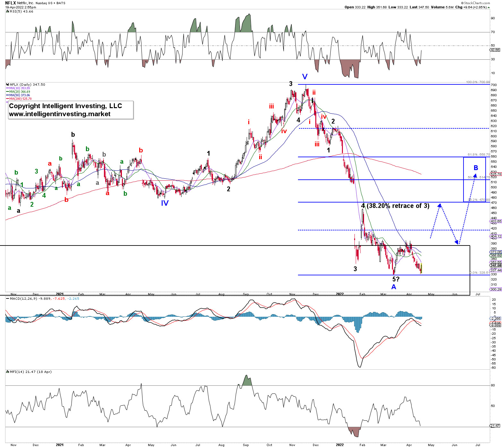Click the 'Last 347.50' quote value
Screen dimensions: 502x448
(419, 7)
